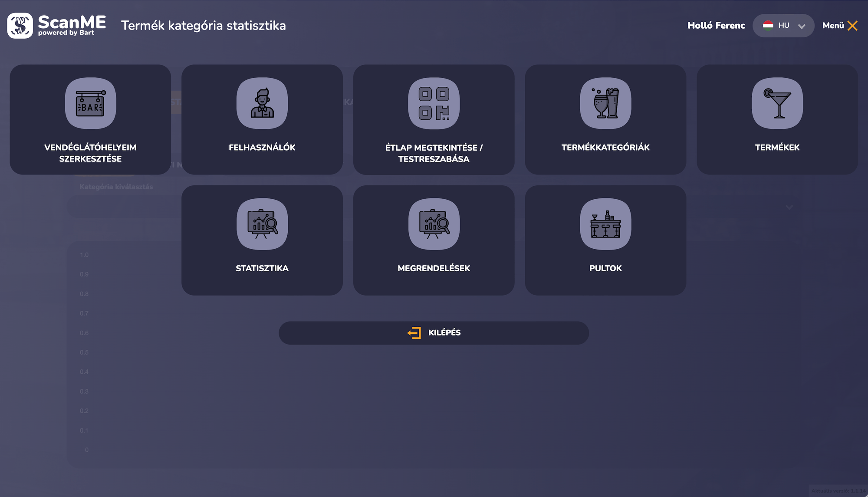Close the menu with orange X

852,26
